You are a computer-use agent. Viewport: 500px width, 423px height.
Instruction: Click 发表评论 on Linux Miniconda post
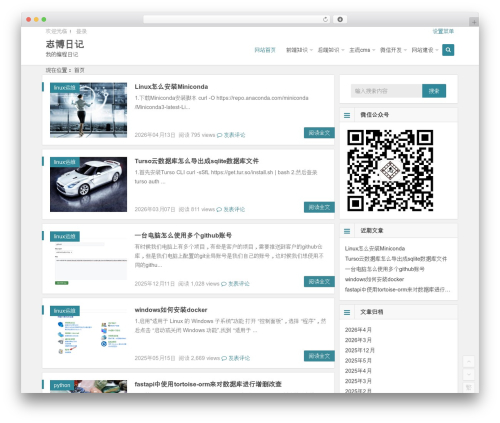(234, 135)
